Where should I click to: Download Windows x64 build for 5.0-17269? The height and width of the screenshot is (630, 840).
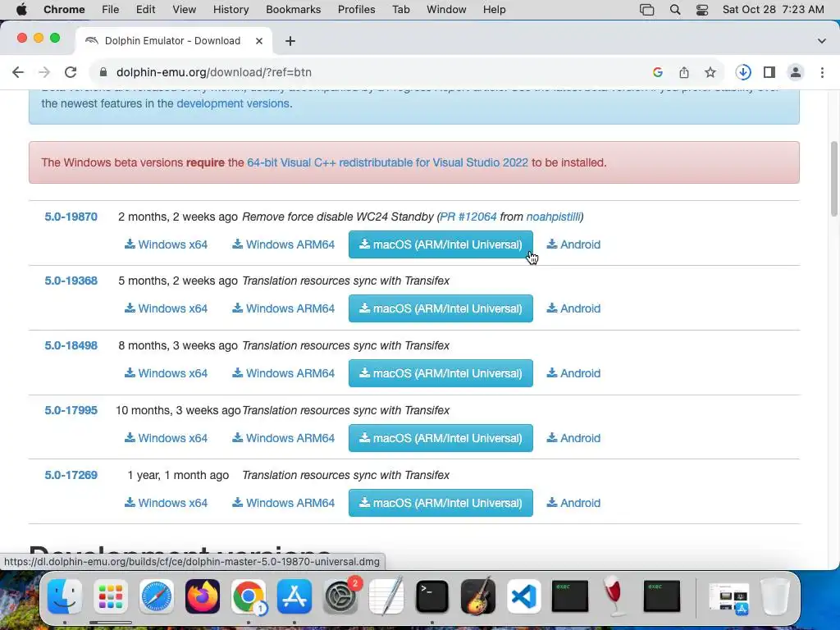tap(166, 503)
